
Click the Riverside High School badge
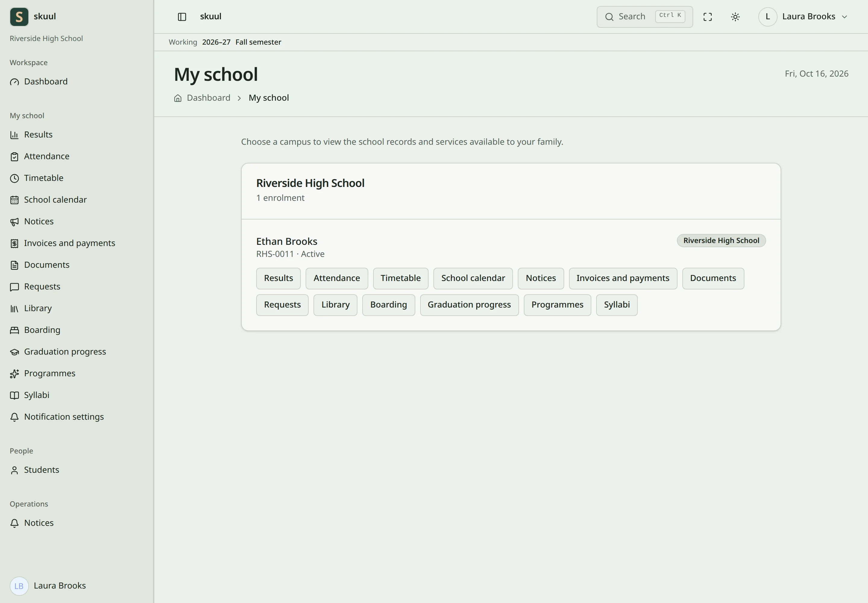tap(721, 241)
